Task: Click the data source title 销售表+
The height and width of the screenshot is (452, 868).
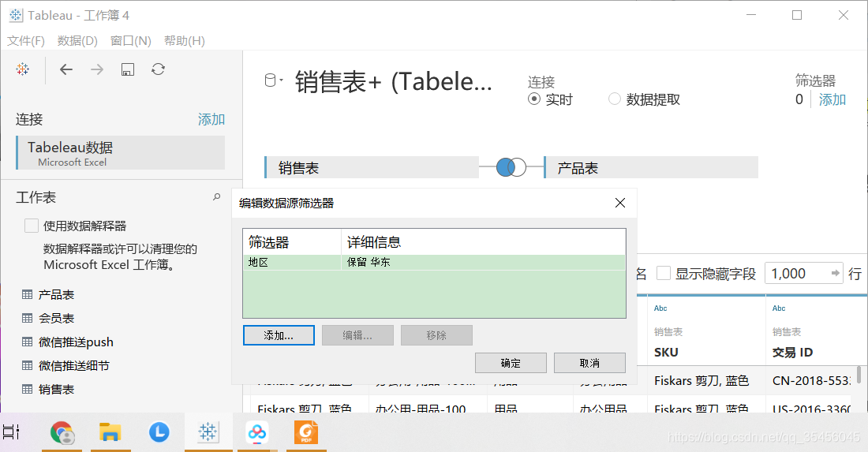Action: [394, 82]
